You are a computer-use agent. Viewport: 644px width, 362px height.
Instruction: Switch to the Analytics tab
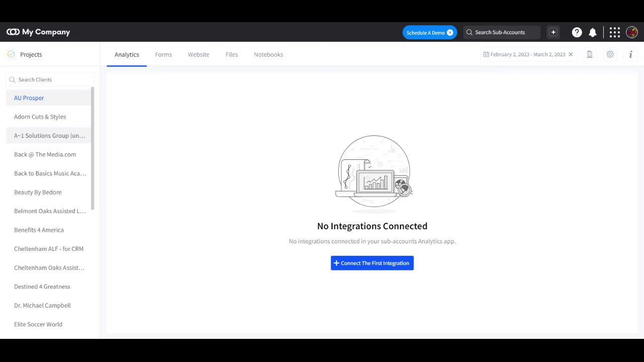point(127,54)
